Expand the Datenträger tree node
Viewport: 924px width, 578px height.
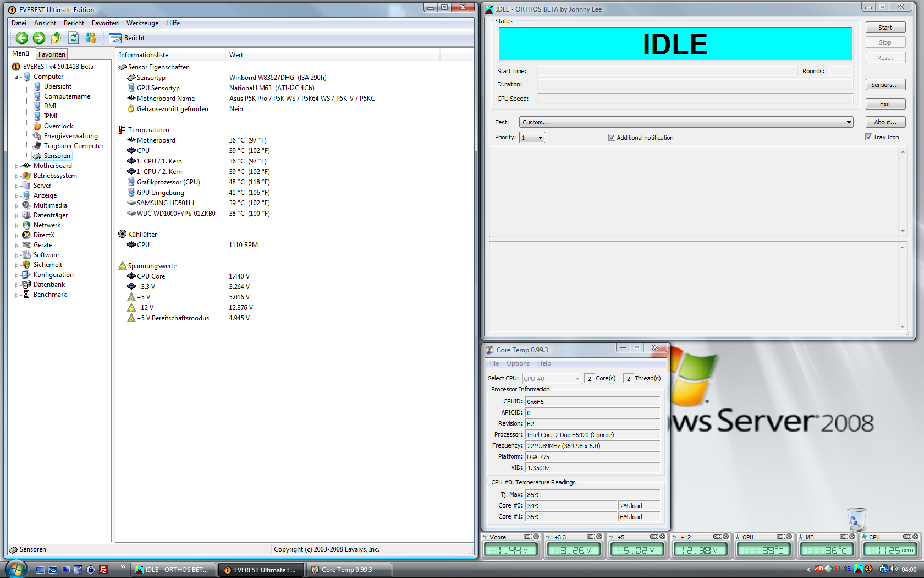16,216
